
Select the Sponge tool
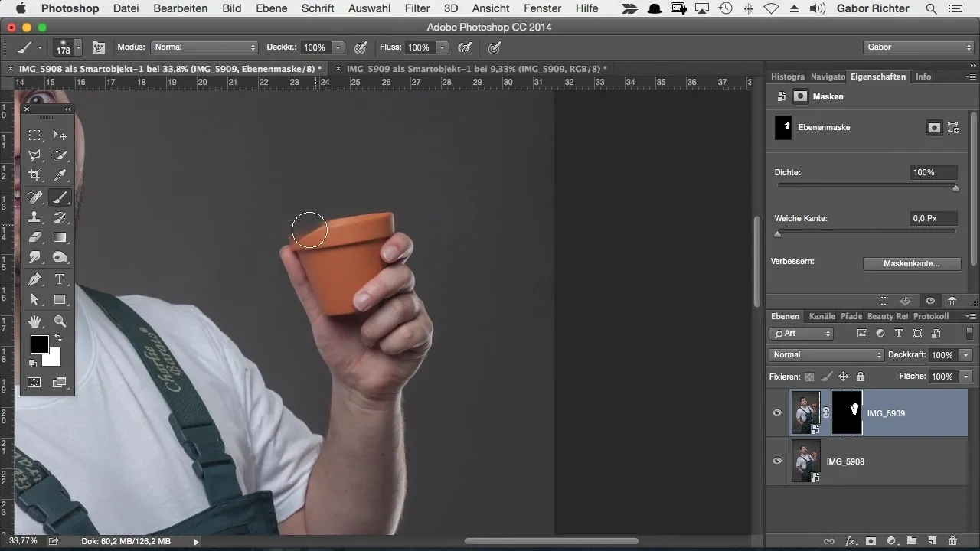(60, 257)
